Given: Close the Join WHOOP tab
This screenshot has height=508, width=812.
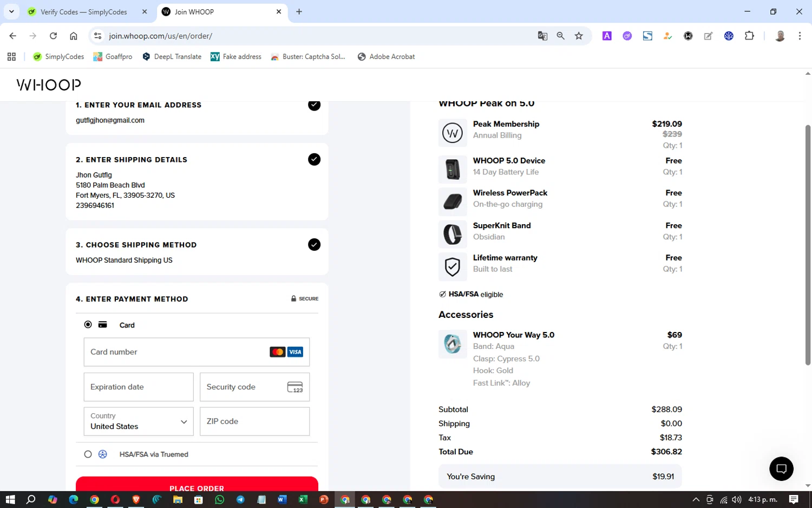Looking at the screenshot, I should [x=279, y=11].
